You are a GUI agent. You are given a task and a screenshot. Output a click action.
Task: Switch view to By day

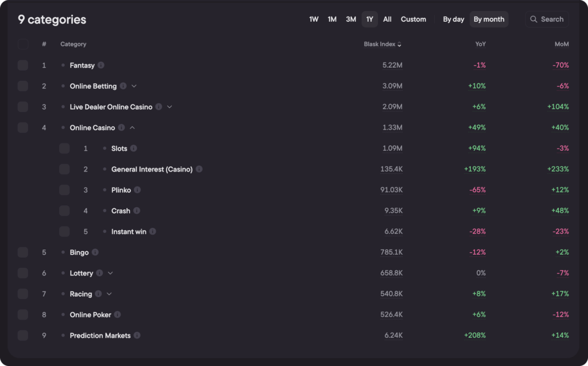454,20
